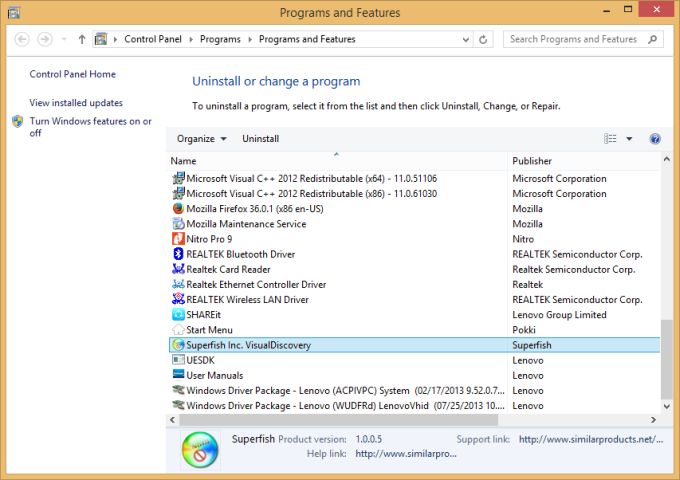Viewport: 680px width, 480px height.
Task: Change view with the view icon
Action: [610, 139]
